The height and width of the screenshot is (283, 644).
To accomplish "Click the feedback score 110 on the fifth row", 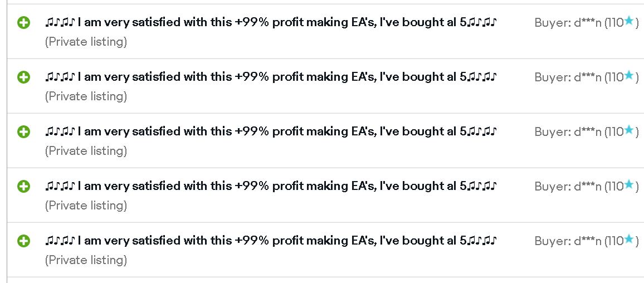I will coord(615,241).
